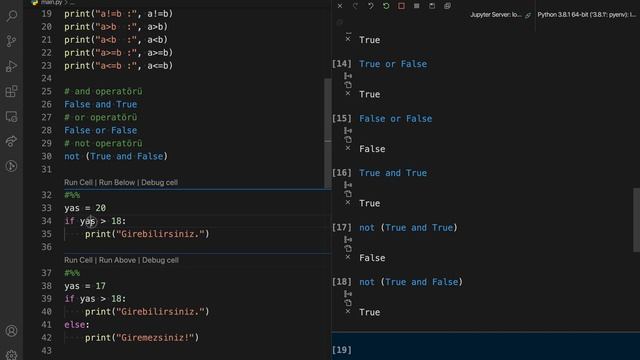Click Run Cell above line 37
Viewport: 640px width, 360px height.
click(x=78, y=260)
